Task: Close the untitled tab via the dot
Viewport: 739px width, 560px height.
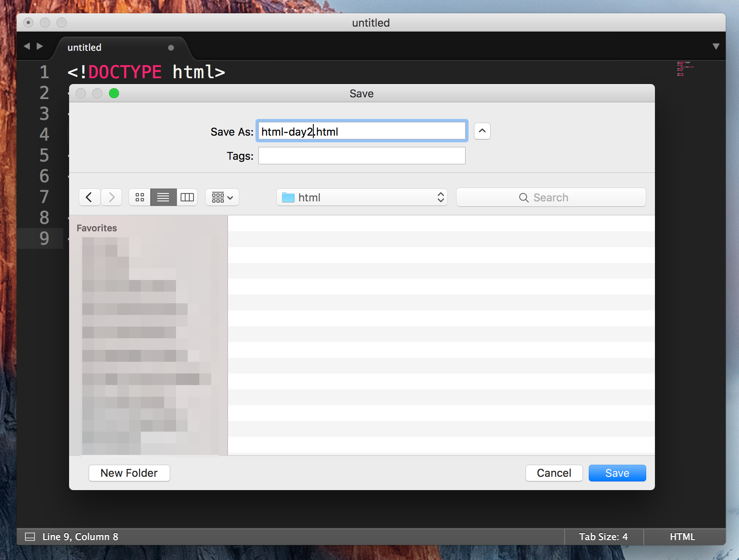Action: tap(171, 48)
